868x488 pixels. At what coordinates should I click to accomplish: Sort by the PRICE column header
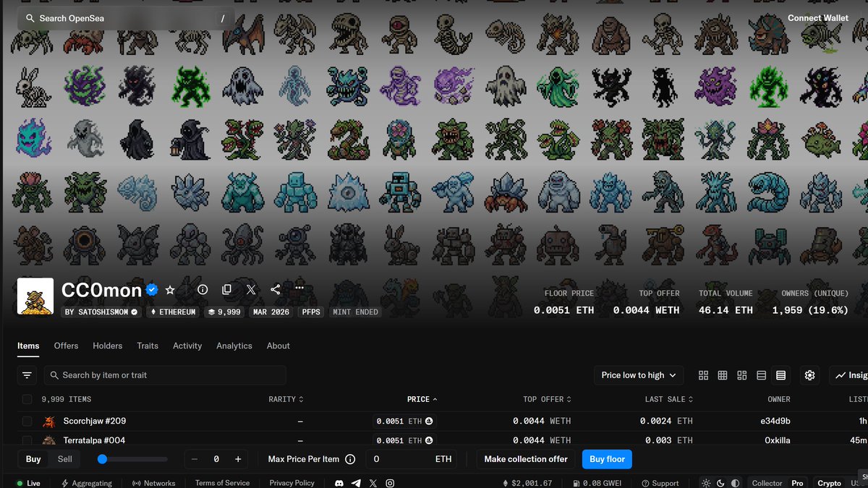pos(422,399)
